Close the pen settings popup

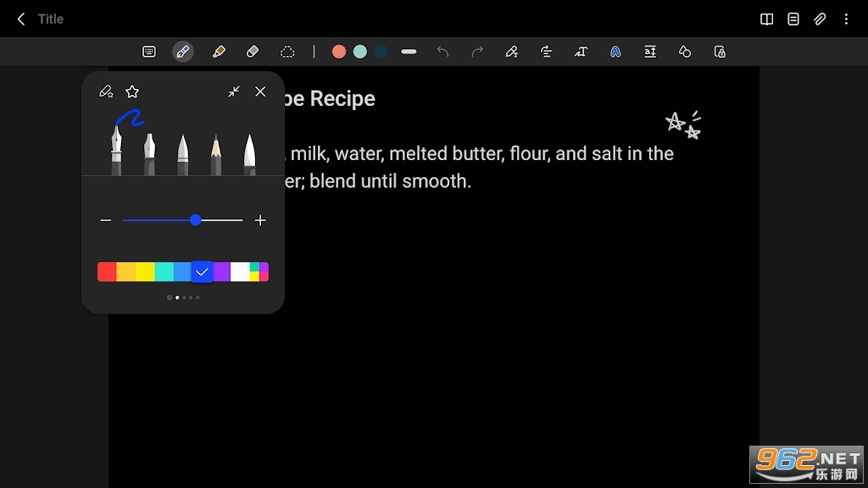coord(260,91)
